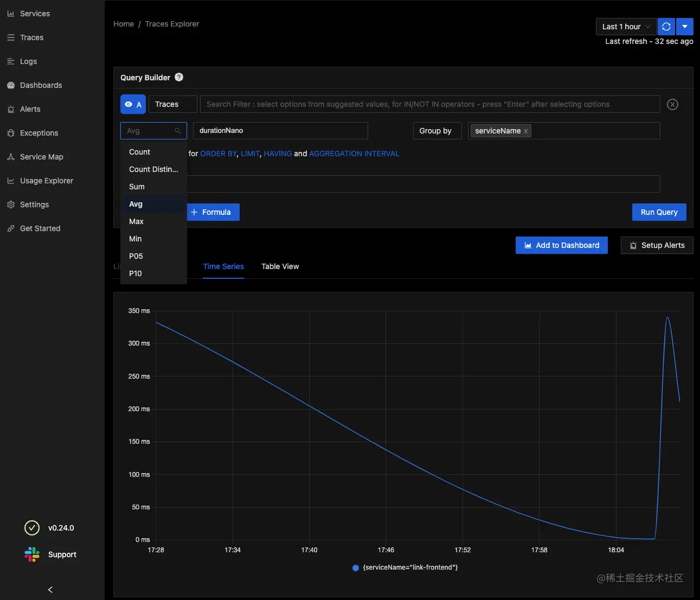Image resolution: width=700 pixels, height=600 pixels.
Task: Click the version check-circle icon
Action: pos(32,528)
